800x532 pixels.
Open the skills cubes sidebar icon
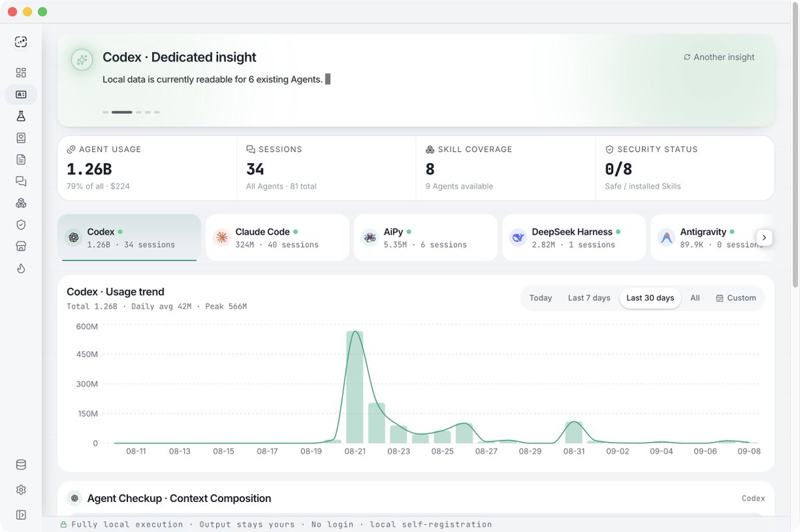[21, 203]
